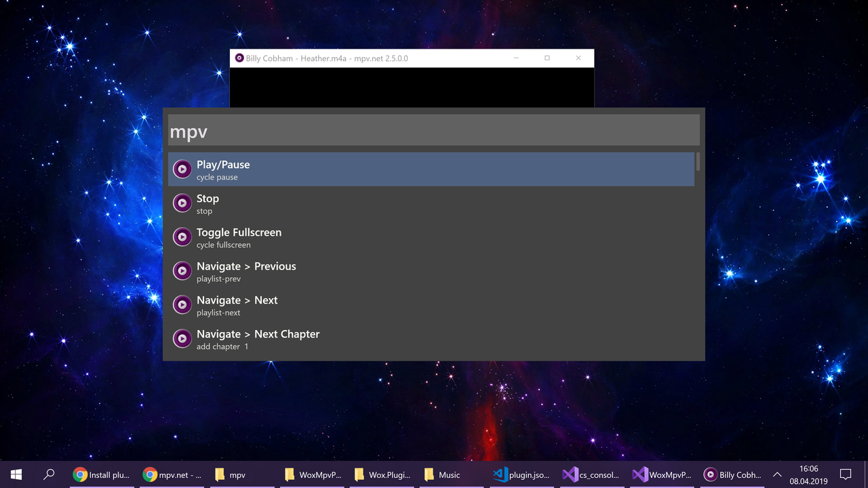This screenshot has width=868, height=488.
Task: Switch to Visual Studio 'cs_consol...' window
Action: (591, 474)
